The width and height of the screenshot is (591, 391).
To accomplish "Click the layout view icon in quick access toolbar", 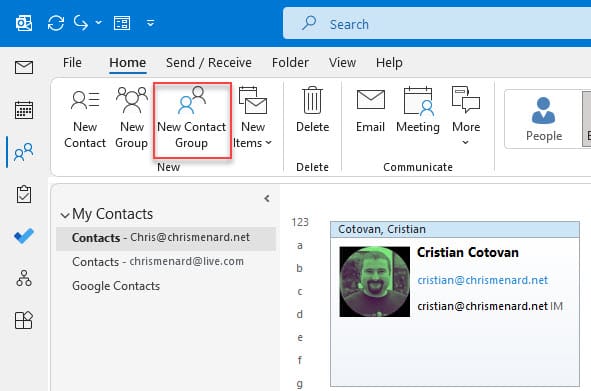I will pyautogui.click(x=122, y=23).
